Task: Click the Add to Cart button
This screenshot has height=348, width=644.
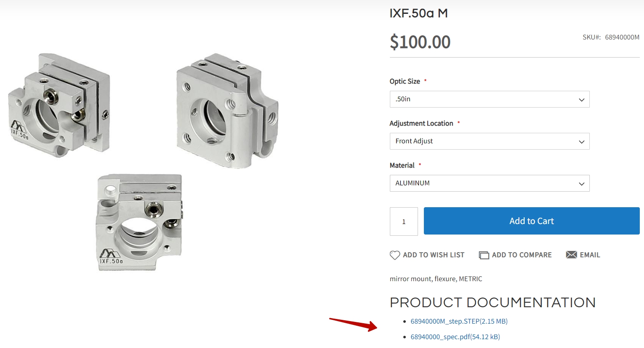Action: click(531, 221)
